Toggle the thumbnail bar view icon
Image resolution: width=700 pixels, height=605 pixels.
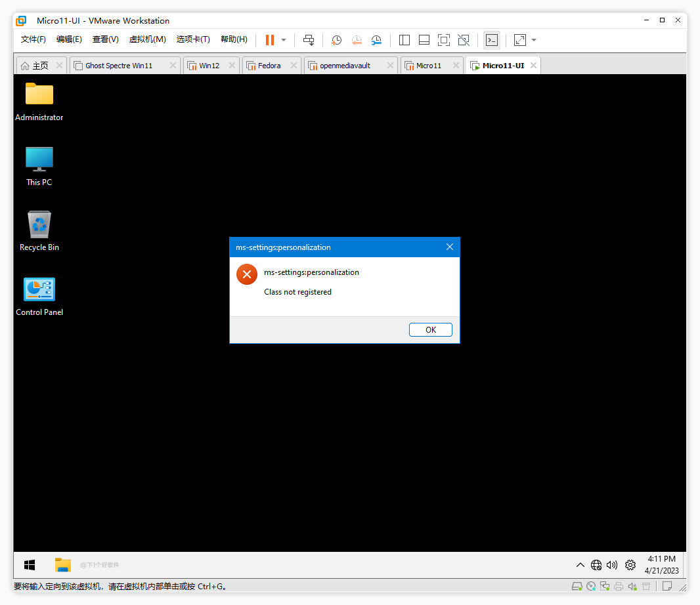[x=424, y=40]
